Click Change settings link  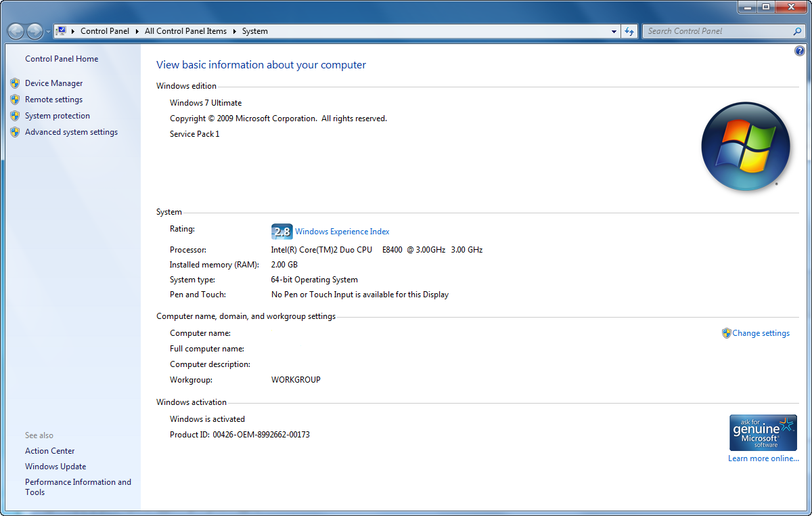click(x=761, y=333)
